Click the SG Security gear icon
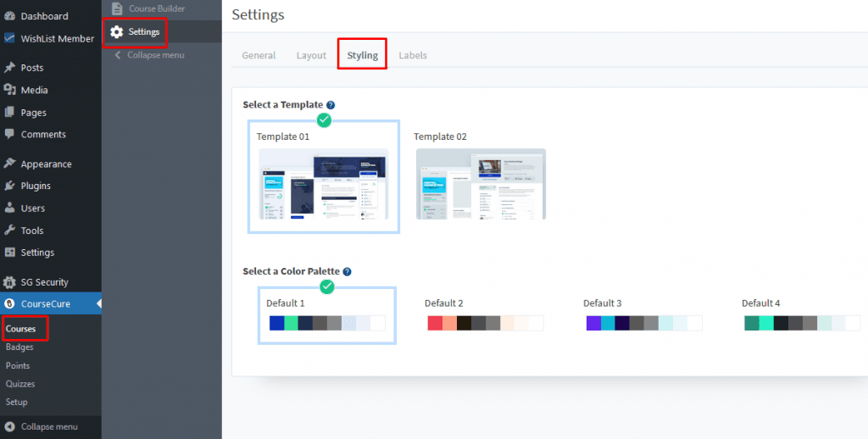The width and height of the screenshot is (868, 439). coord(9,282)
